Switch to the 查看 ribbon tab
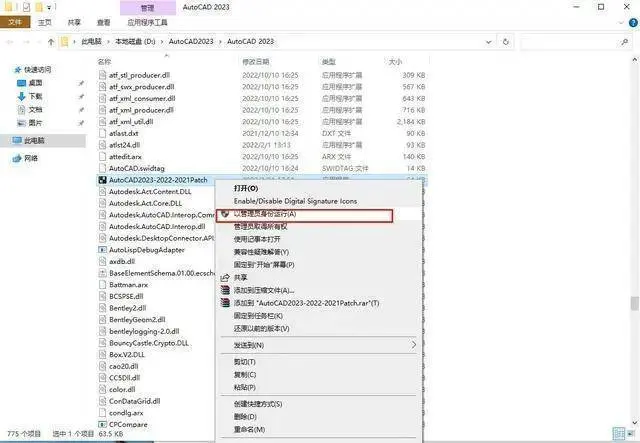 coord(103,22)
